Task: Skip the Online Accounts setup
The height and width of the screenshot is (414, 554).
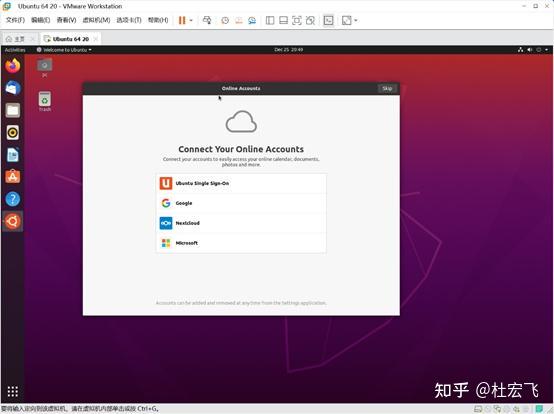Action: 387,88
